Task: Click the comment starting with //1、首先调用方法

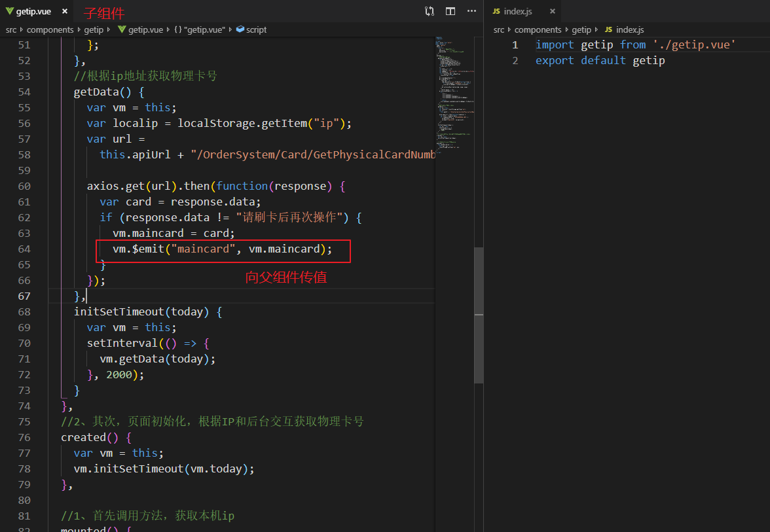Action: [x=147, y=516]
